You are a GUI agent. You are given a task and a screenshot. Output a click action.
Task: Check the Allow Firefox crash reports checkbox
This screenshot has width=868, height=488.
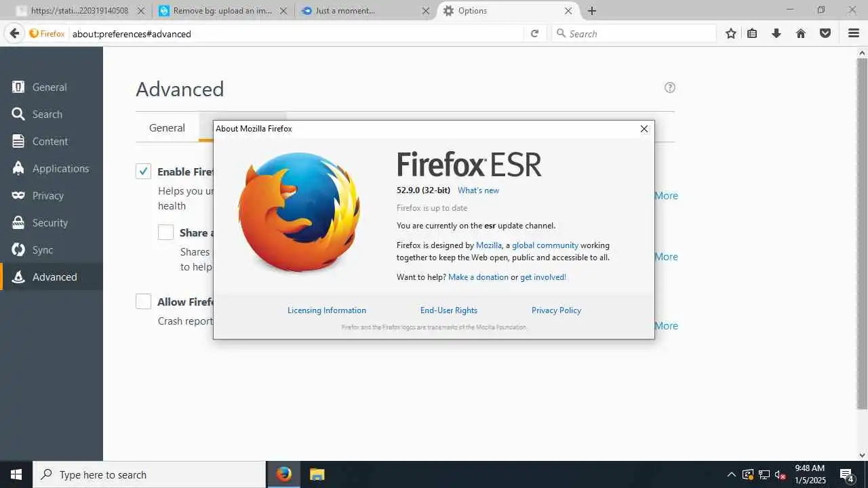point(143,302)
